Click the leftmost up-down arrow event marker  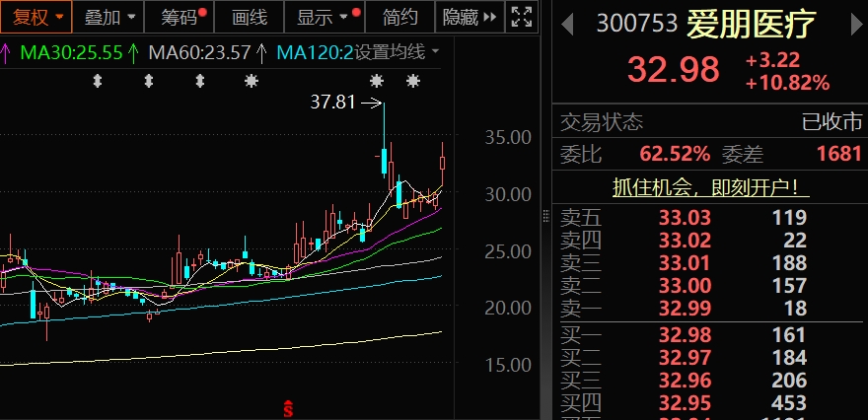pyautogui.click(x=97, y=81)
